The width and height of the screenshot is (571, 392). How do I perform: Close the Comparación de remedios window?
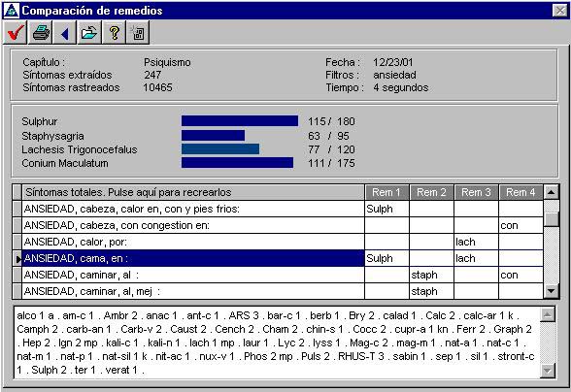coord(559,11)
